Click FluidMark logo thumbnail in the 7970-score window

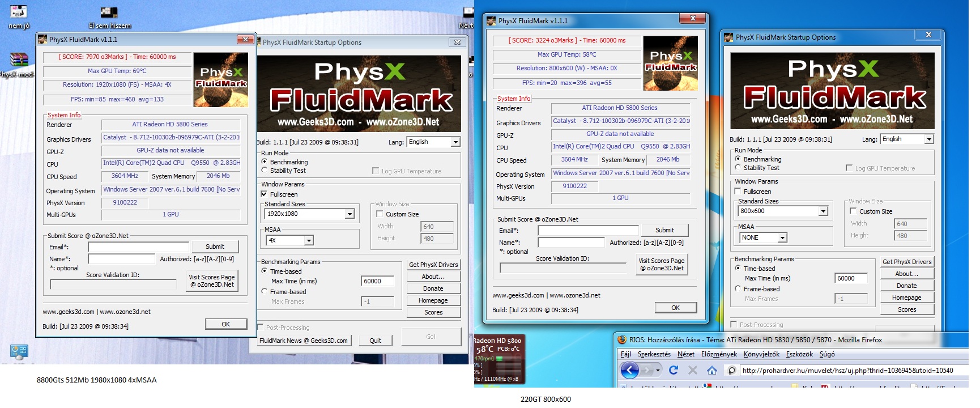(221, 80)
